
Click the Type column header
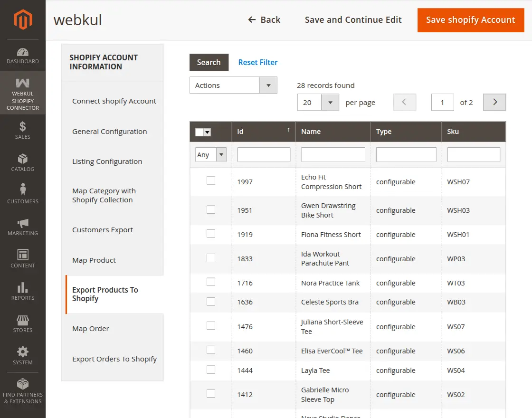point(406,132)
